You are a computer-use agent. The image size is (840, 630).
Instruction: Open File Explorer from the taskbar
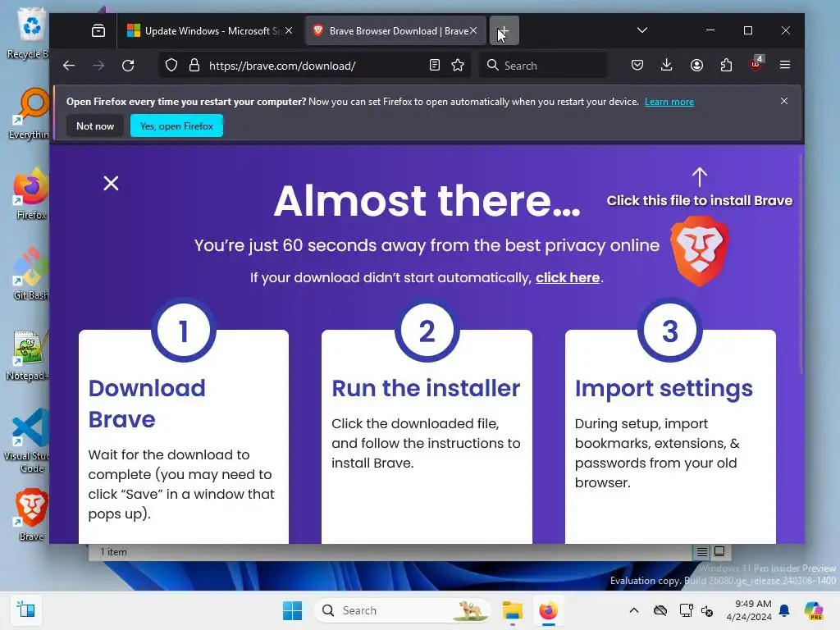click(x=512, y=610)
